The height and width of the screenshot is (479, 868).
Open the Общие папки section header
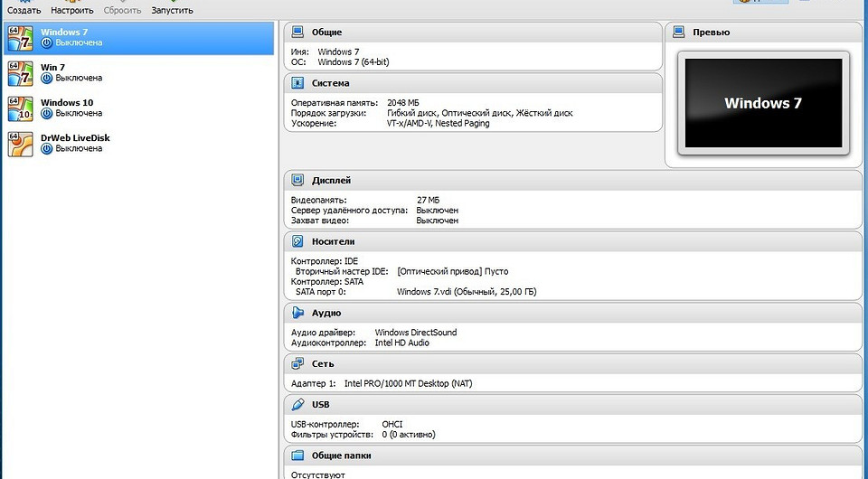pyautogui.click(x=573, y=456)
